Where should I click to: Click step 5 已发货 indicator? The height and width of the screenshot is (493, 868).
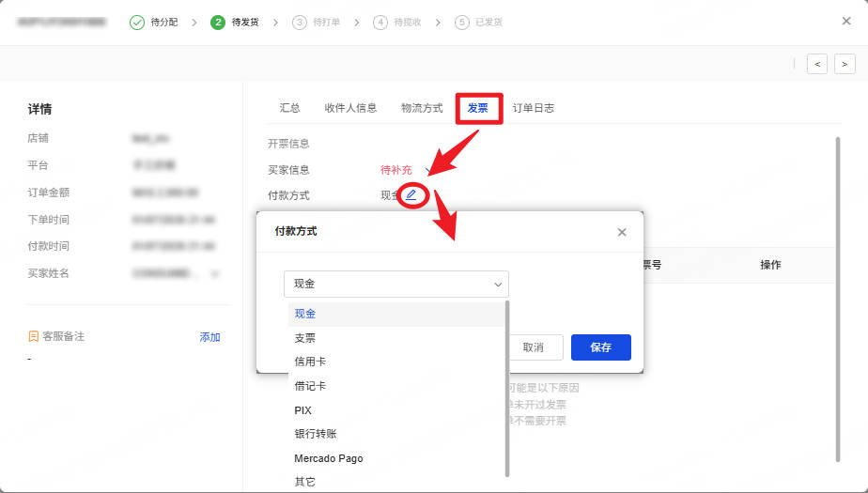[461, 23]
